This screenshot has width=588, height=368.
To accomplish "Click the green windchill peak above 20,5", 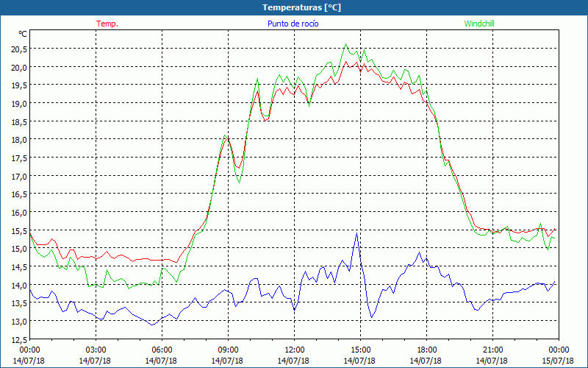I will pos(345,44).
